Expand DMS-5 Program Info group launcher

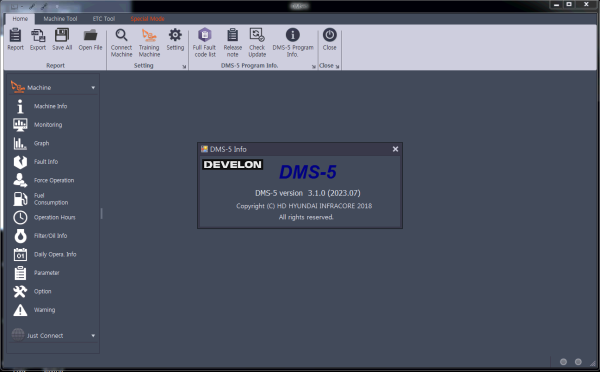pyautogui.click(x=314, y=67)
